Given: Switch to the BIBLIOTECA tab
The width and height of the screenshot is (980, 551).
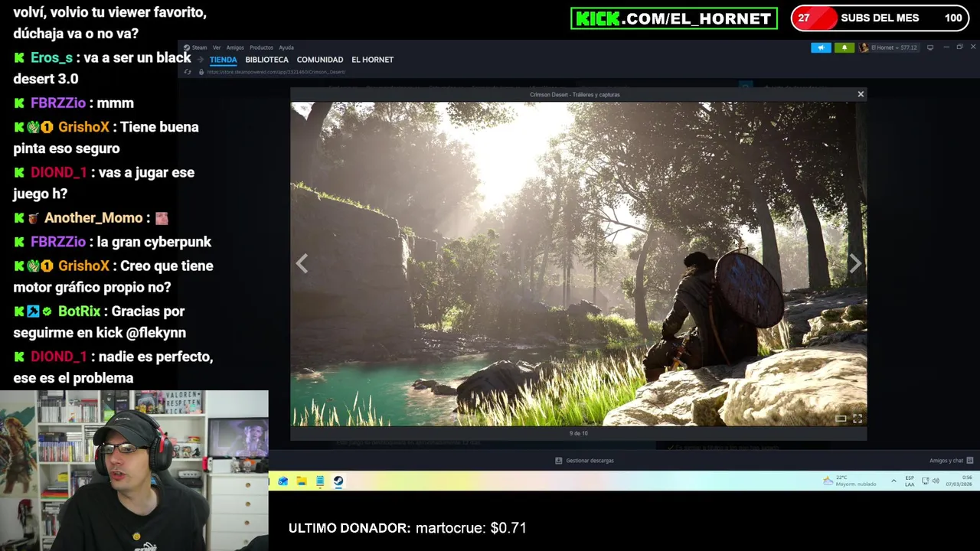Looking at the screenshot, I should click(266, 60).
